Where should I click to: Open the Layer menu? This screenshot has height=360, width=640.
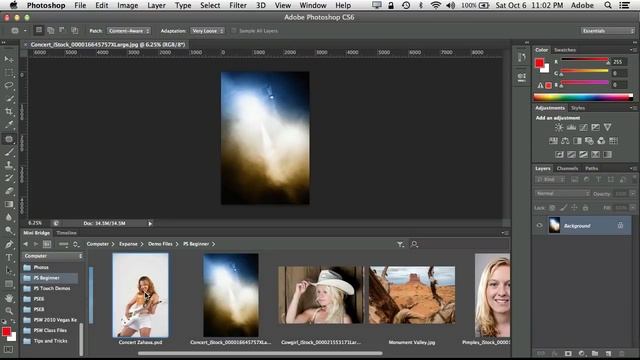(x=156, y=5)
